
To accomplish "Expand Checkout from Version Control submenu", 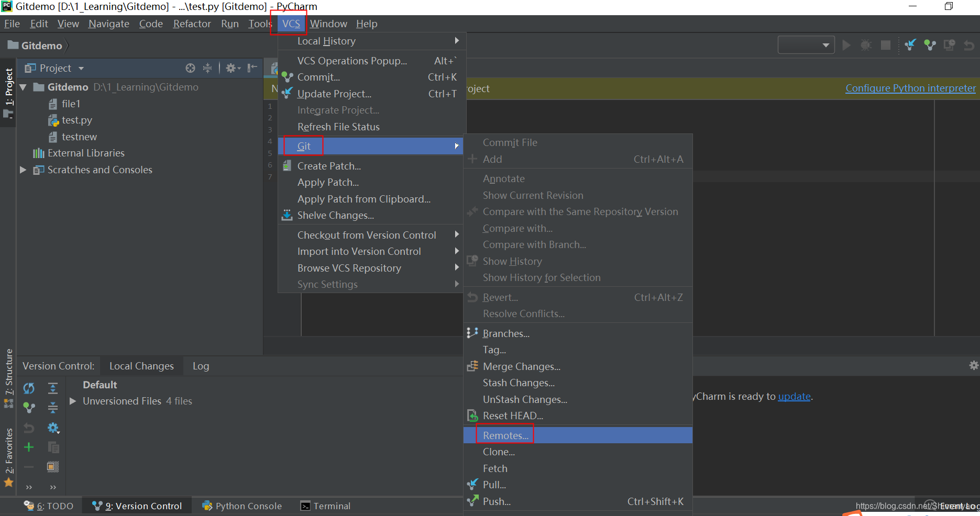I will 372,235.
